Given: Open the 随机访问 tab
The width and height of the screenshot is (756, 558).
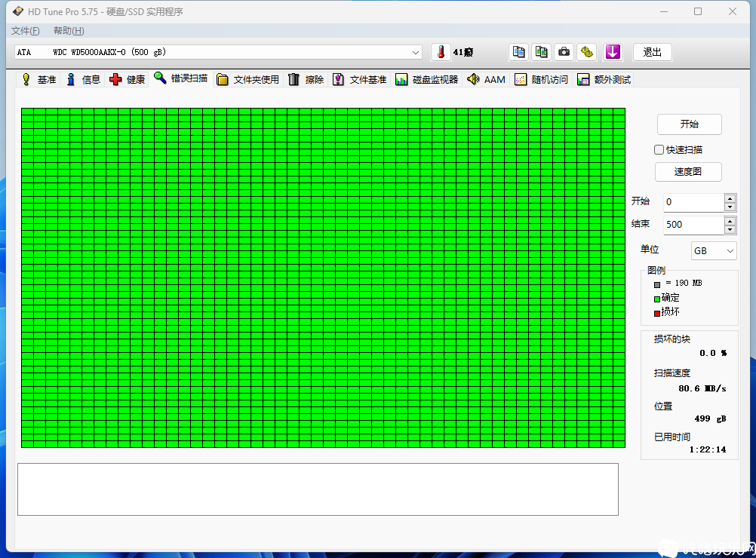Looking at the screenshot, I should click(x=542, y=79).
